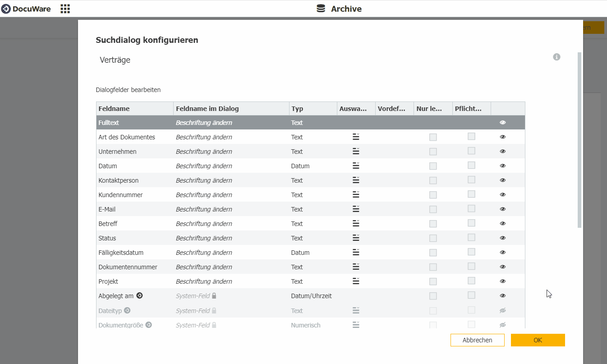Click the Archive database icon
The image size is (607, 364).
pos(321,9)
